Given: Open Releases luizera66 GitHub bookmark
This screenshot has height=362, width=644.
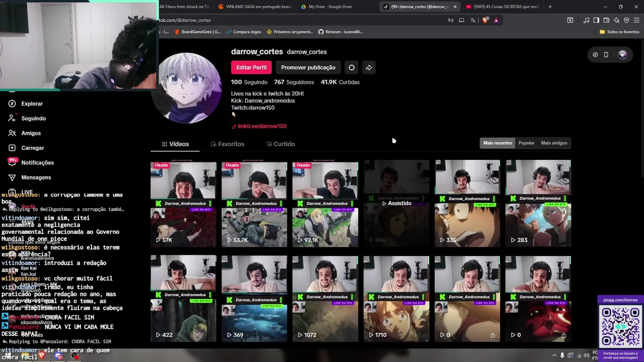Looking at the screenshot, I should coord(340,32).
